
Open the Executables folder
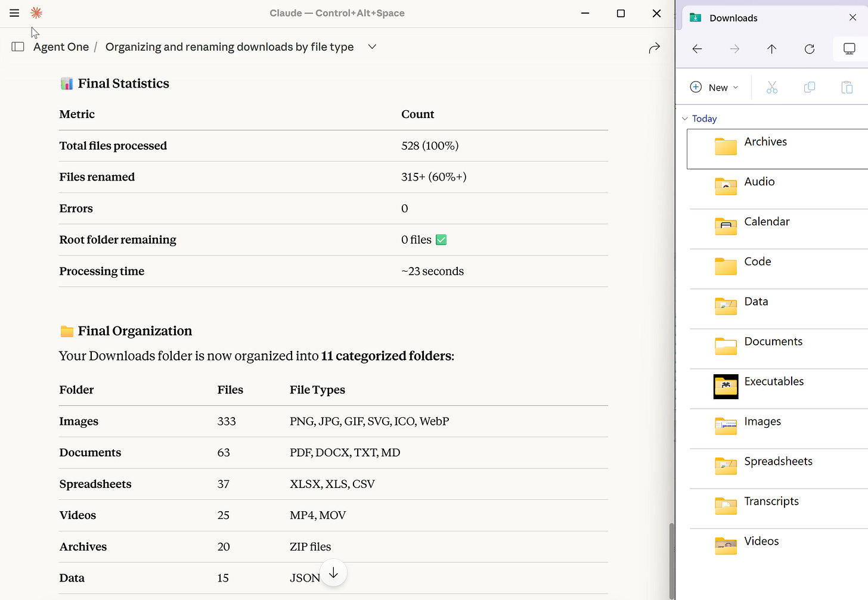pos(773,386)
